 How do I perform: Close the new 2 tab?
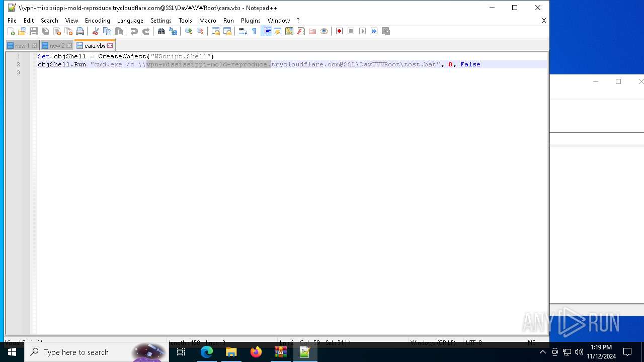[x=69, y=46]
